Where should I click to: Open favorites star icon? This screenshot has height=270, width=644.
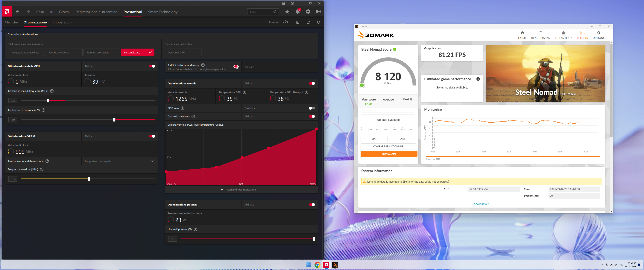(x=287, y=11)
